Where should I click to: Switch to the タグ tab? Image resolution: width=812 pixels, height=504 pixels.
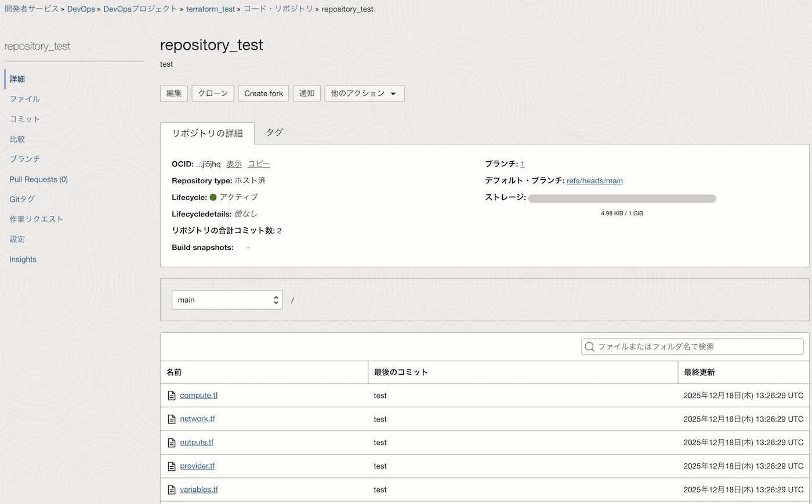274,133
